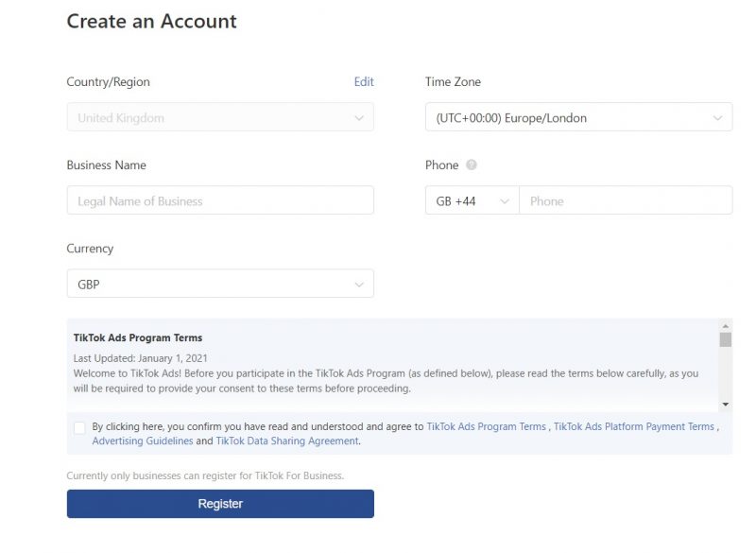Click the TikTok Ads Program Terms heading text

(x=138, y=338)
